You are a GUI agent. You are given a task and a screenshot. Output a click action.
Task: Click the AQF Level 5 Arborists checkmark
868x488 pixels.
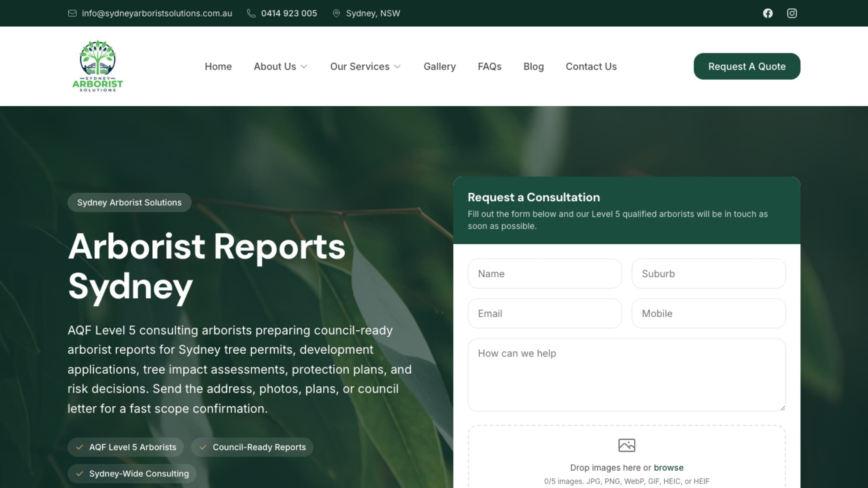[80, 447]
